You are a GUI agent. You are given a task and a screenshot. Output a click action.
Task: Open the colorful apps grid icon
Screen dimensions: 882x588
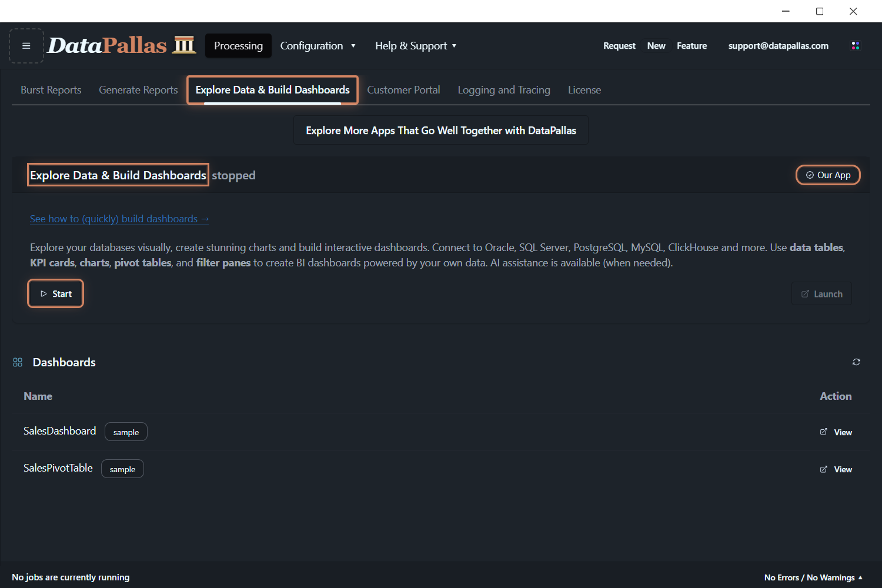click(x=856, y=46)
